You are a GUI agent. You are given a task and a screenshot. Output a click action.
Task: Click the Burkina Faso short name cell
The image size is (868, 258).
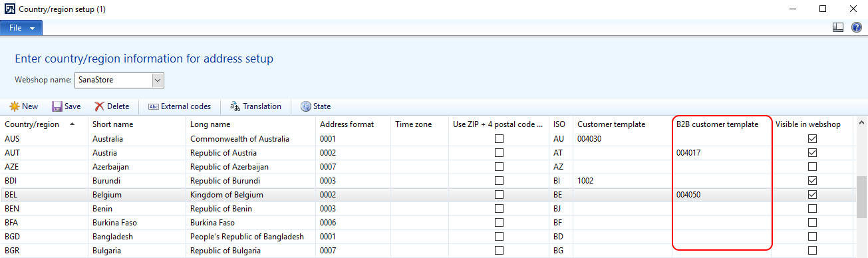[x=137, y=223]
